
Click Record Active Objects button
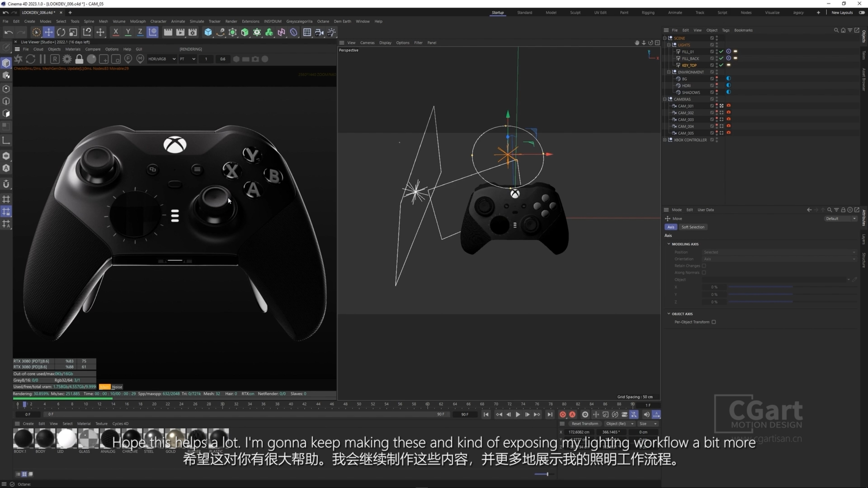563,414
